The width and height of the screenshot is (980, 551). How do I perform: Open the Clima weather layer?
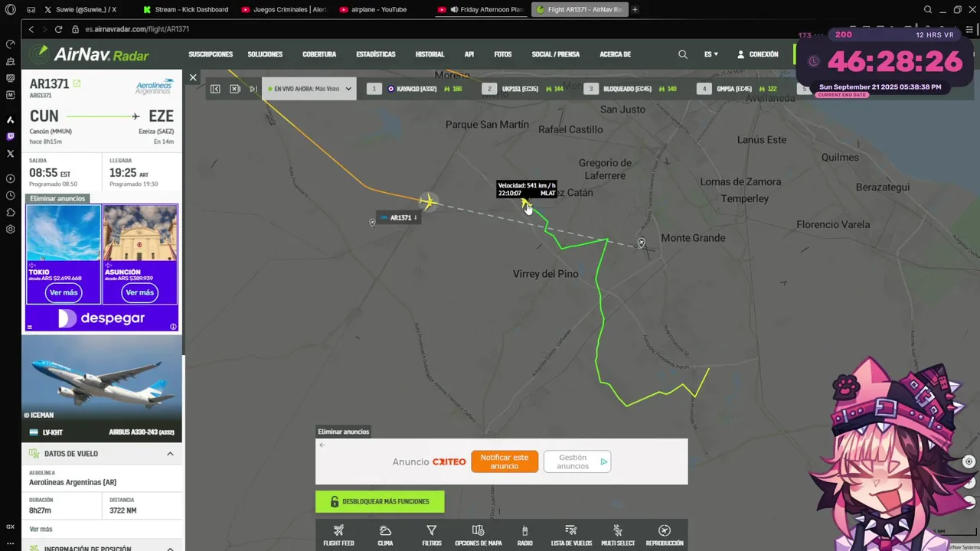tap(385, 535)
